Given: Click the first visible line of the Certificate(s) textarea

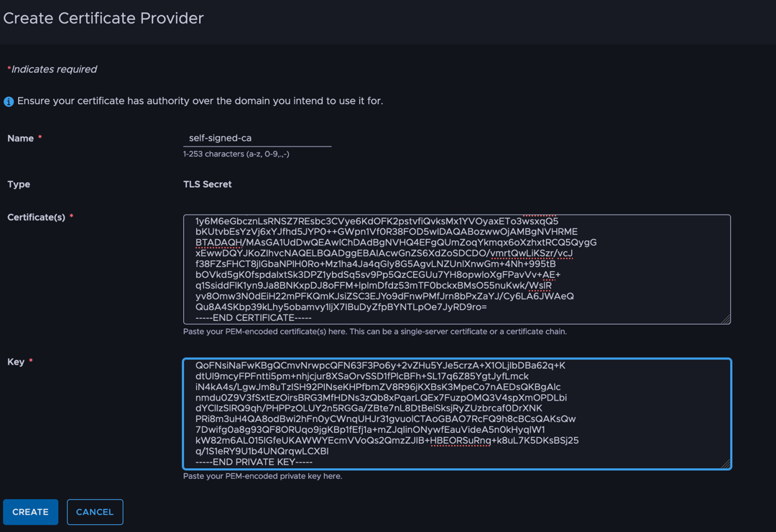Looking at the screenshot, I should [x=377, y=221].
